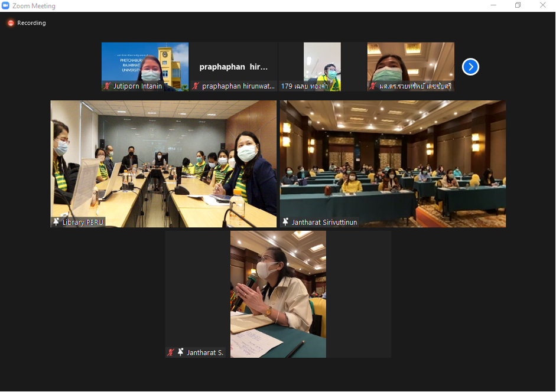Click the muted mic icon of Jantharat S.
The width and height of the screenshot is (556, 392).
click(171, 352)
